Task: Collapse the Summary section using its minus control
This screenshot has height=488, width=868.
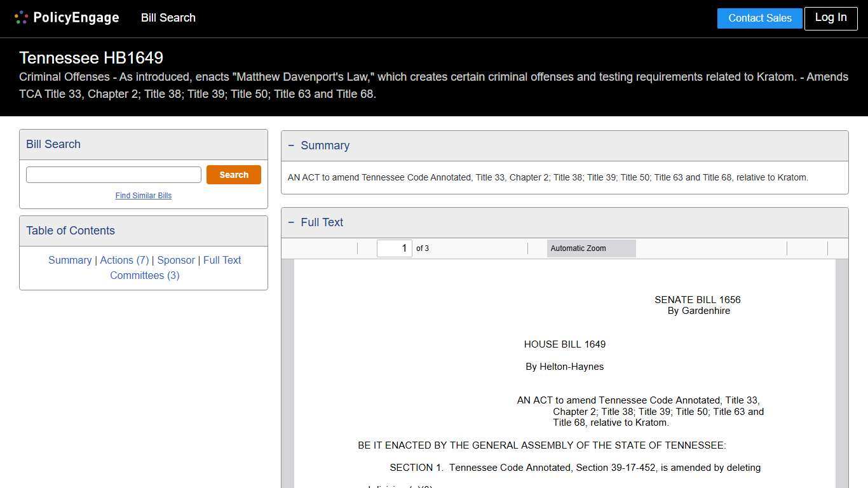Action: point(291,146)
